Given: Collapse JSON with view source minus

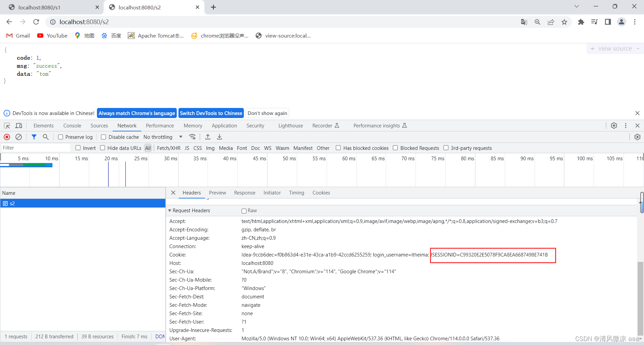Looking at the screenshot, I should [x=638, y=49].
